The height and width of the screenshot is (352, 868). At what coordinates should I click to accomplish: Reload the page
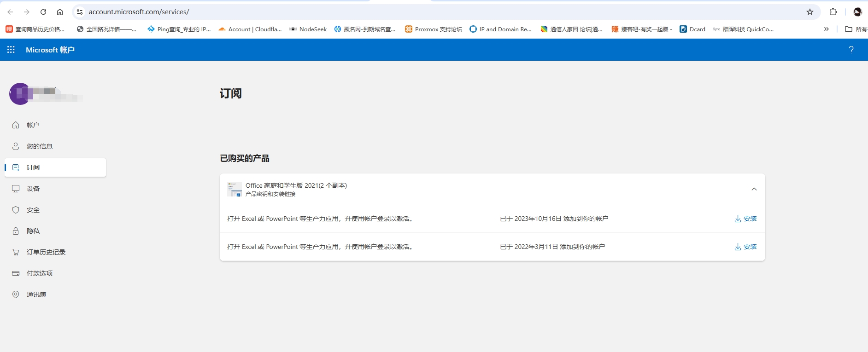pos(43,12)
